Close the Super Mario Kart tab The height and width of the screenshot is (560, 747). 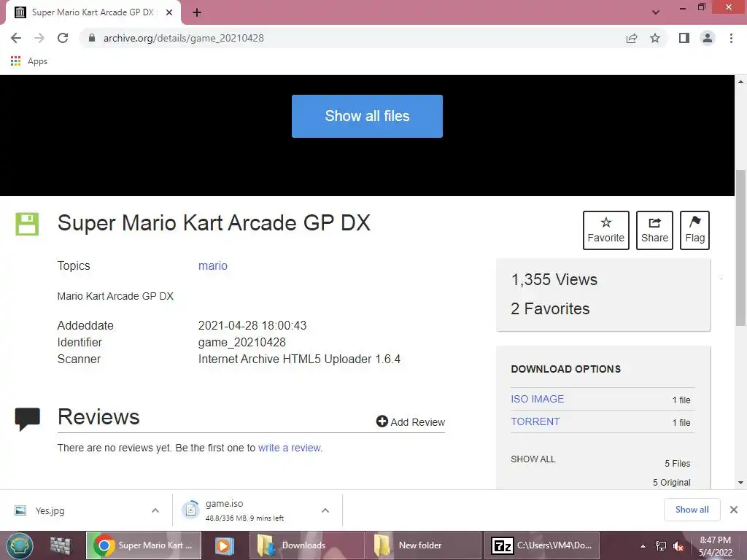(x=169, y=12)
